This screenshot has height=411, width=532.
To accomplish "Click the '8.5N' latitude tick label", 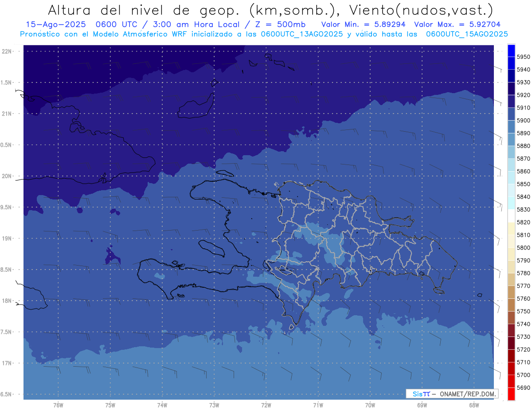I will [x=6, y=270].
